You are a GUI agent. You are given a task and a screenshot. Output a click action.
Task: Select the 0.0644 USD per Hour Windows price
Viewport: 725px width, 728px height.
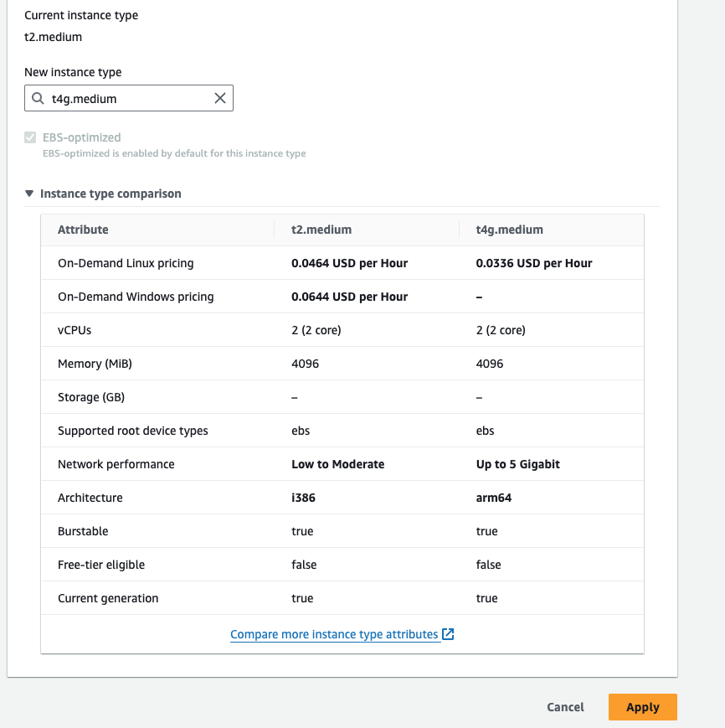coord(349,297)
